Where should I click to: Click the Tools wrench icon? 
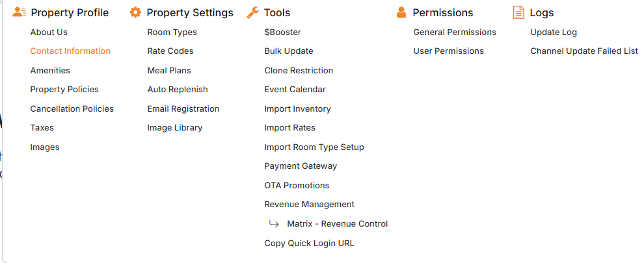point(253,12)
